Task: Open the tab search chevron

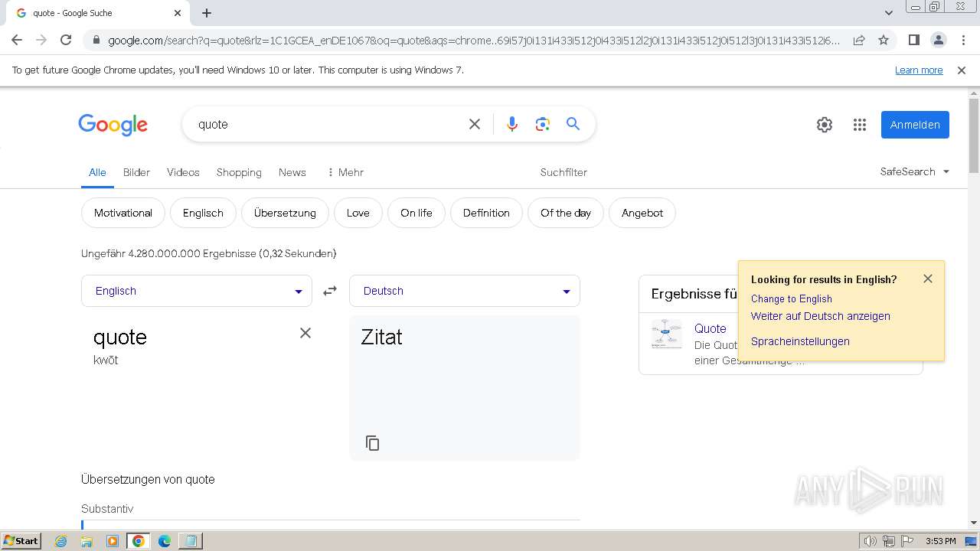Action: [888, 13]
